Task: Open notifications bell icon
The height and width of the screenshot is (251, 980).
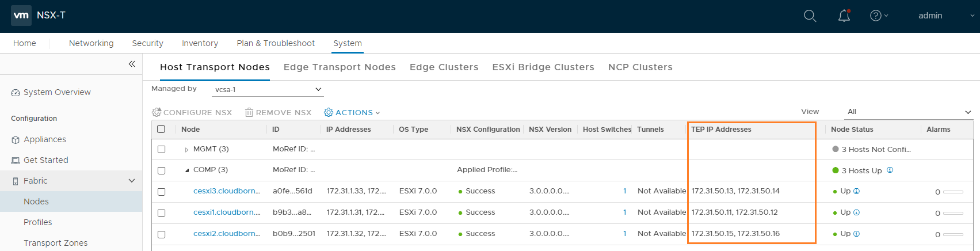Action: tap(844, 16)
